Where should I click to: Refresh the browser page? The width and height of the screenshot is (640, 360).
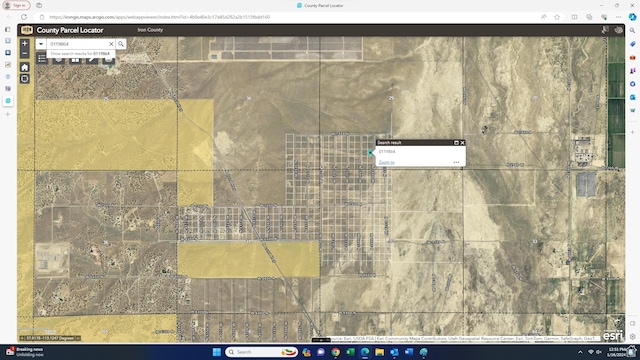pos(24,17)
